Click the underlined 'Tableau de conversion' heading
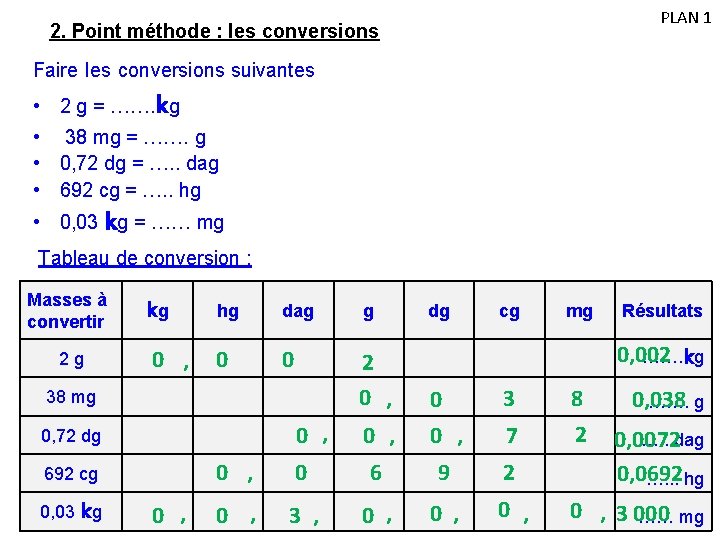 tap(145, 258)
